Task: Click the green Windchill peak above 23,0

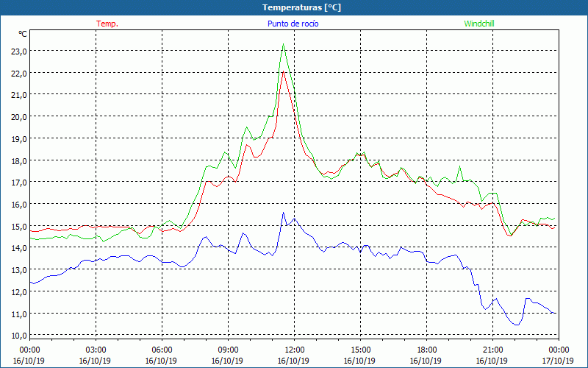Action: point(283,45)
